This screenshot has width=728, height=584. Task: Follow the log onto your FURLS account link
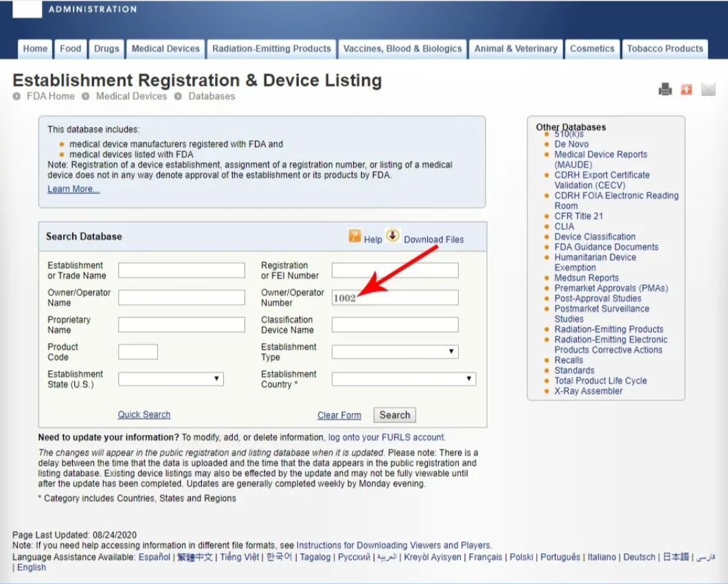[387, 437]
